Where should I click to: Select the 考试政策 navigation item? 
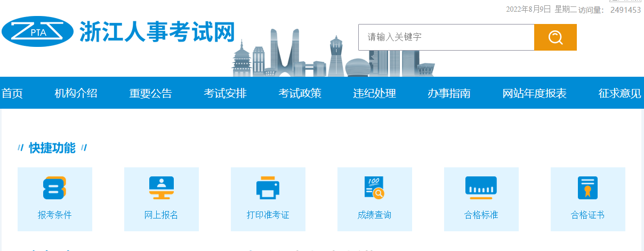coord(300,94)
